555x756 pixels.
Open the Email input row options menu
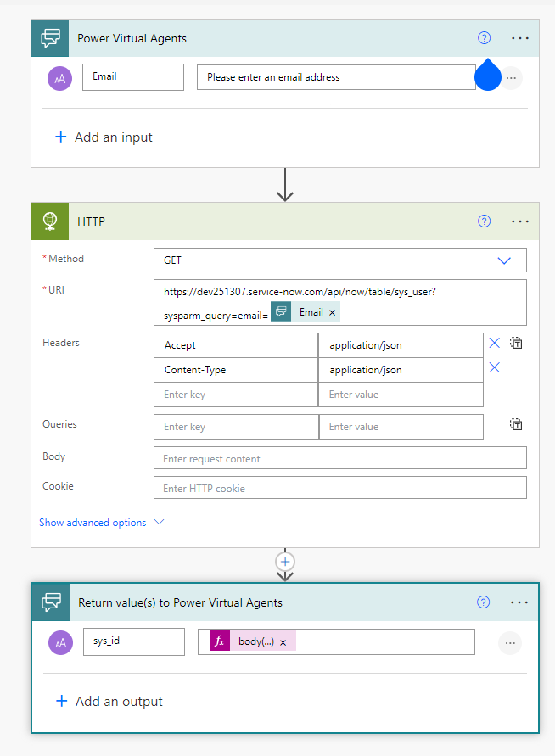point(511,78)
